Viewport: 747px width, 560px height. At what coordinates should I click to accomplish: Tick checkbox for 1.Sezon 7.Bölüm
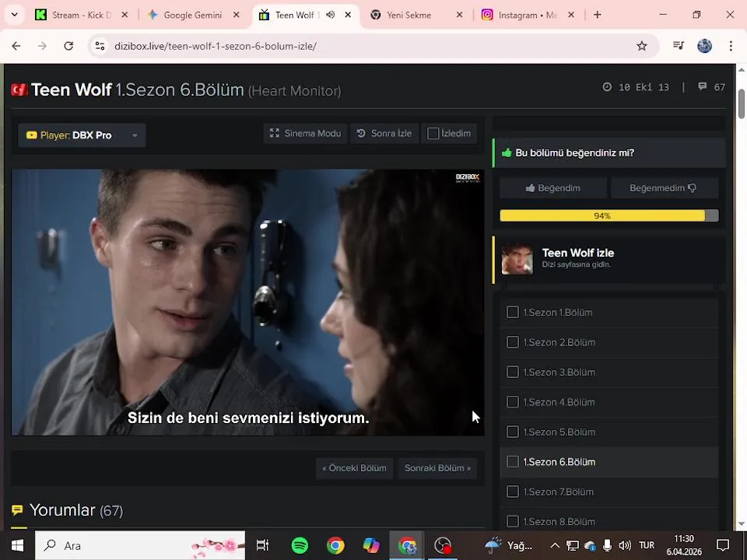click(513, 492)
